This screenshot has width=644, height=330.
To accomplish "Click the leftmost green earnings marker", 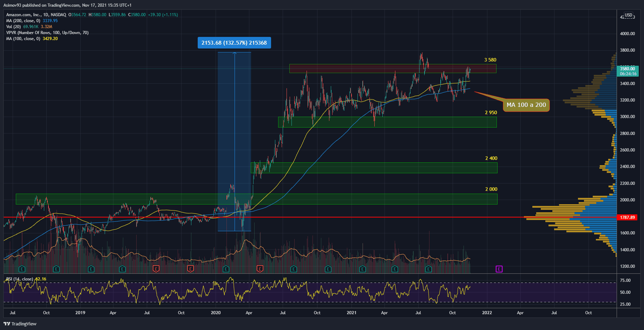I will point(22,269).
